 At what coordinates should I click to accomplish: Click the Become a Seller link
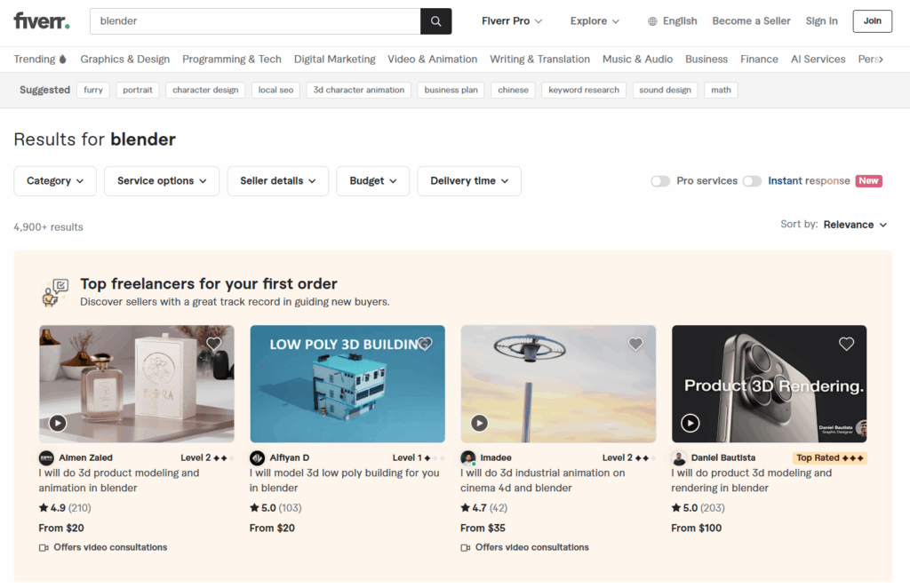tap(751, 20)
